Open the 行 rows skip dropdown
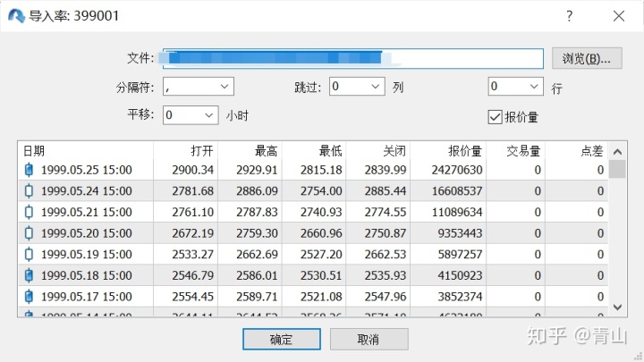Viewport: 644px width, 362px height. tap(515, 86)
